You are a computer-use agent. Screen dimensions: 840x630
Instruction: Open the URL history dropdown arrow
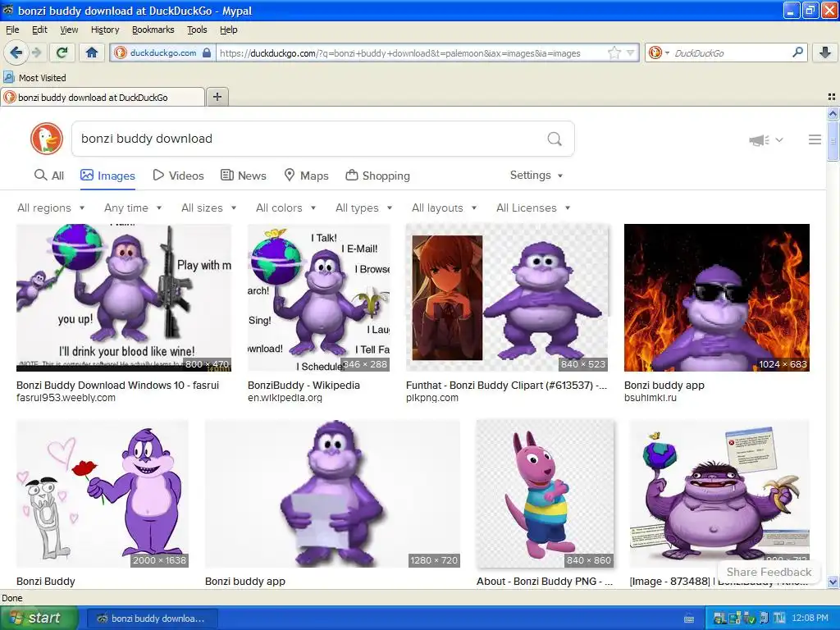point(631,52)
